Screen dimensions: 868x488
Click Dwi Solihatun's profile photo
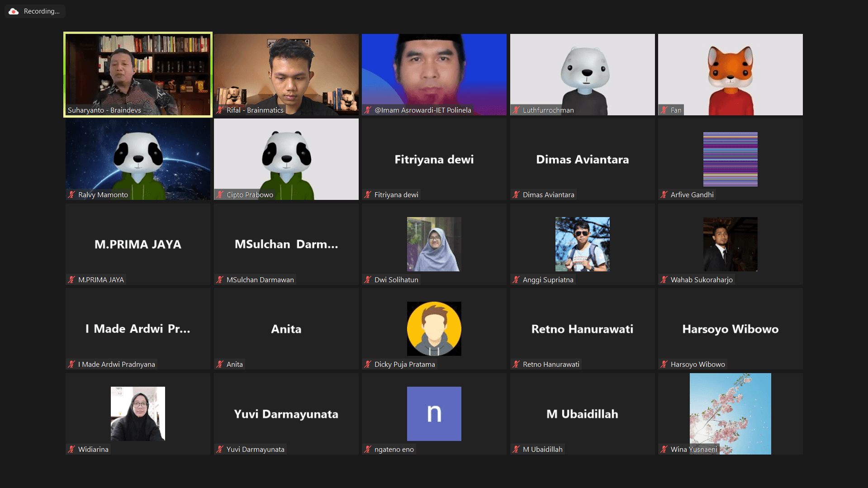click(x=434, y=244)
